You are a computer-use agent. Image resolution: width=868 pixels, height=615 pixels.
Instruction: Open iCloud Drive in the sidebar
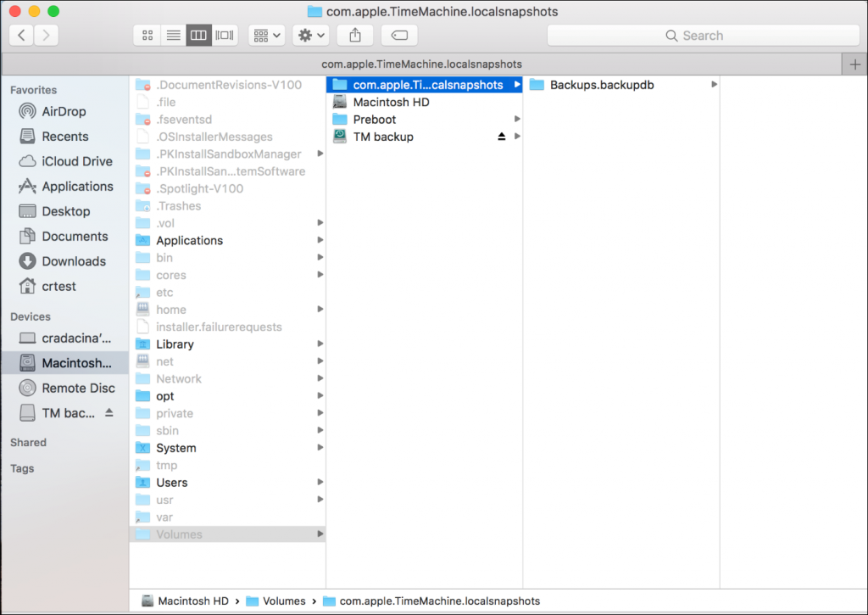(65, 161)
